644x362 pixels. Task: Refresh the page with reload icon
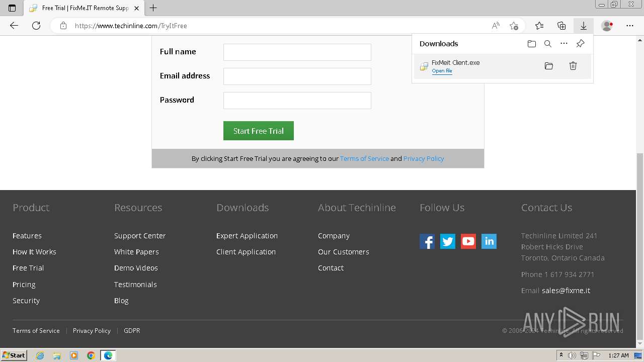tap(36, 26)
